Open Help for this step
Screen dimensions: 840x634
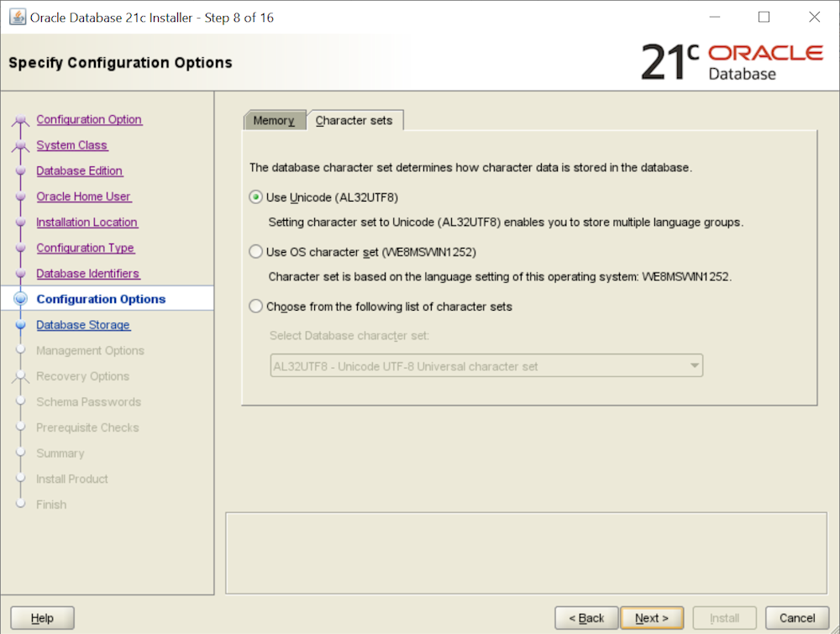[x=42, y=618]
